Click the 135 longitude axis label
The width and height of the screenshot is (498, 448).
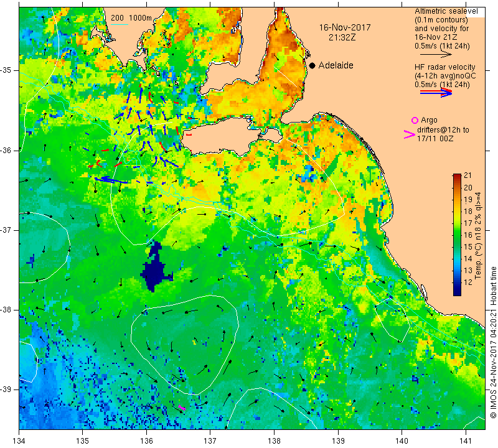pos(83,441)
